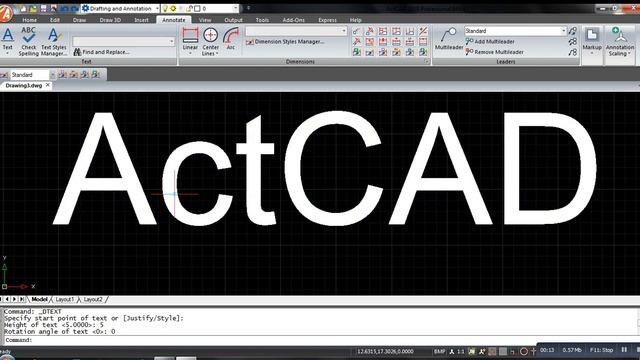Switch to the Express ribbon tab
The width and height of the screenshot is (640, 360).
click(327, 20)
